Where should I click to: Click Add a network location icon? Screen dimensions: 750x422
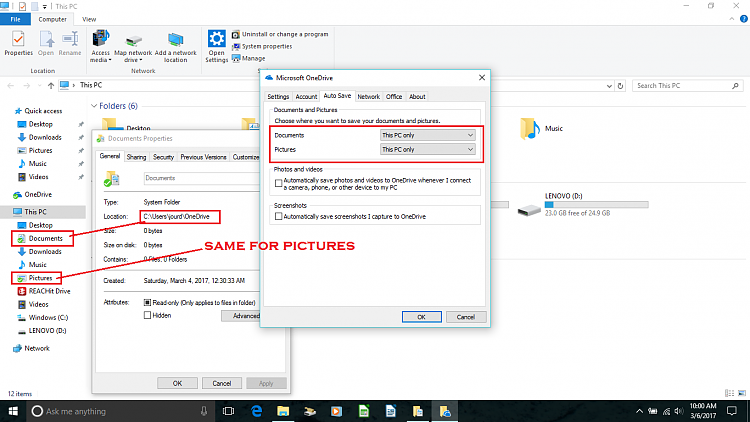click(176, 48)
